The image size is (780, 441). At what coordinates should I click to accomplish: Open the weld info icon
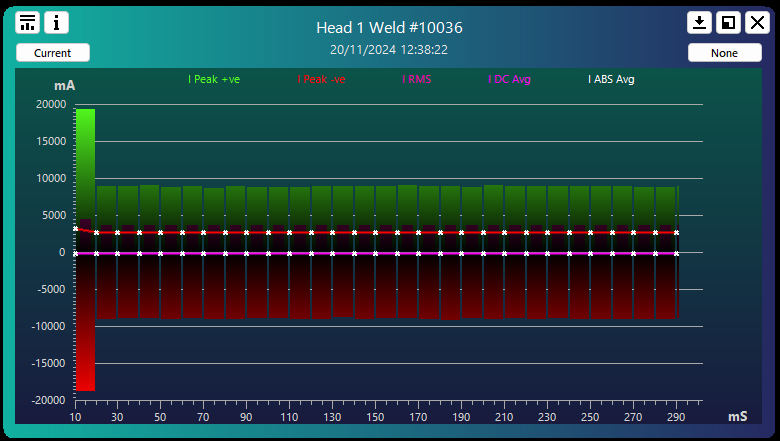(x=56, y=22)
